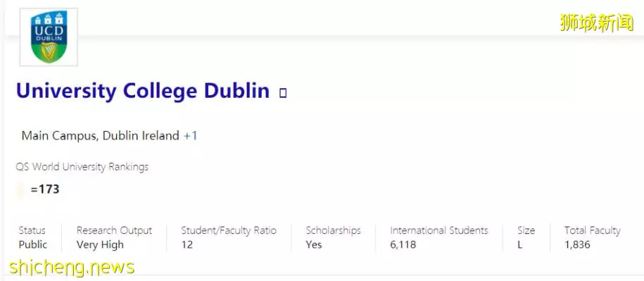The height and width of the screenshot is (281, 644).
Task: Click Main Campus, Dublin Ireland location text
Action: (100, 135)
